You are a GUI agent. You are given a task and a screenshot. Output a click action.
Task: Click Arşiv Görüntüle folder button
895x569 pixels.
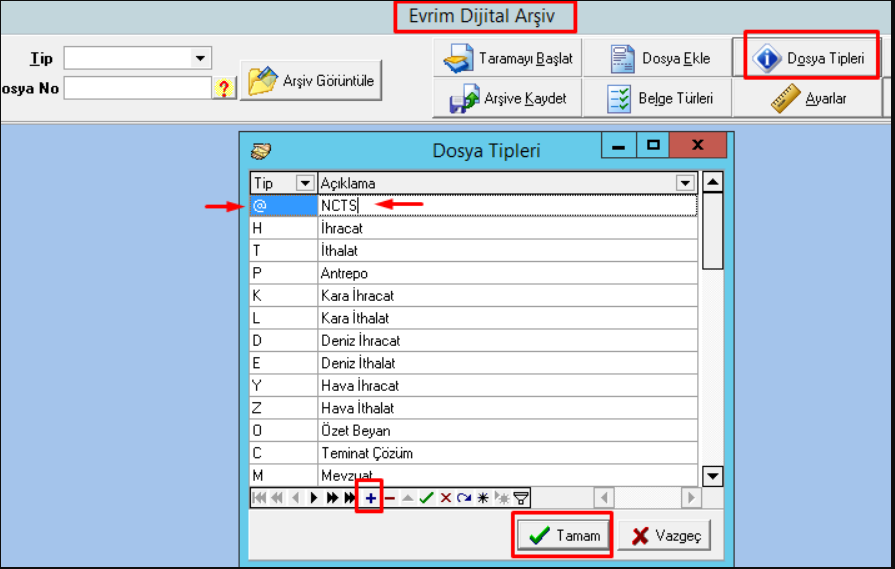311,80
